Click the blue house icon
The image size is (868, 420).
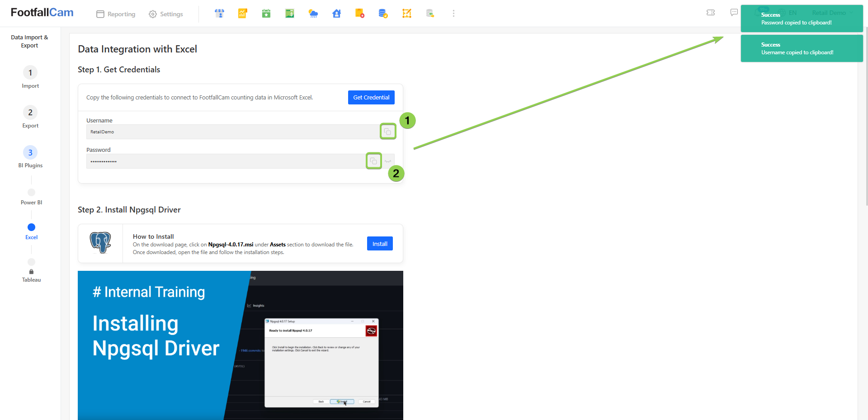pyautogui.click(x=336, y=14)
